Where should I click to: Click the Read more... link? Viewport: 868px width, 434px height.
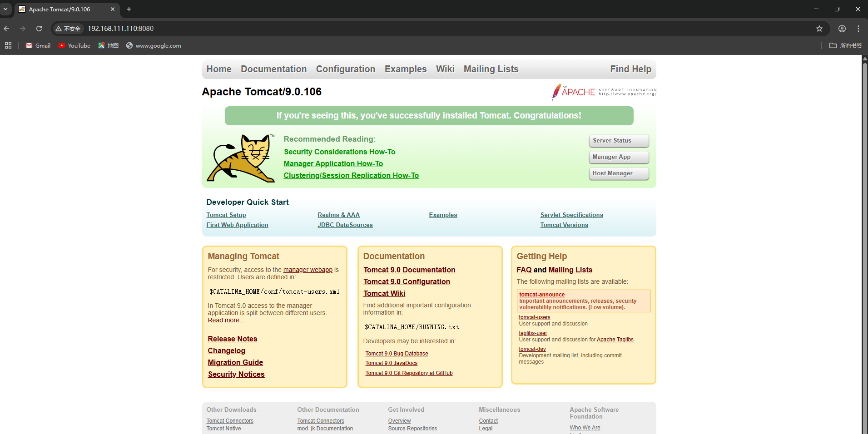[226, 320]
